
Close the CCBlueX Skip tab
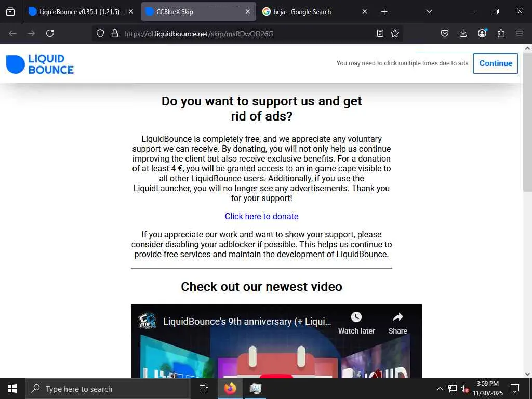(x=248, y=11)
